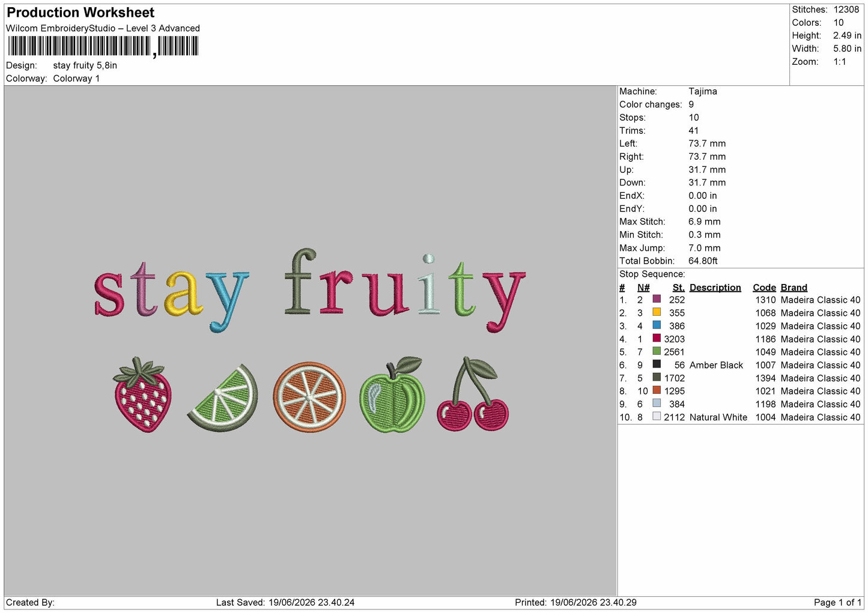Click the 'Down:' label

point(633,183)
